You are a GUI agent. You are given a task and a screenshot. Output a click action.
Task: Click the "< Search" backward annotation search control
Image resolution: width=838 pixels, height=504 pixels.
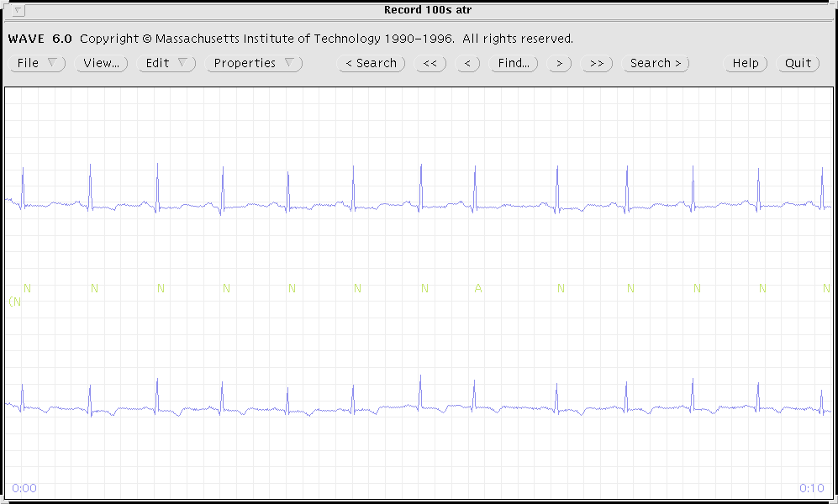pos(371,63)
